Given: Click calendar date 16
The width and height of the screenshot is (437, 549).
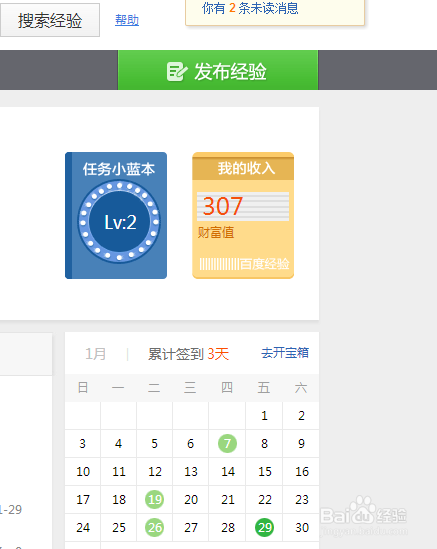Looking at the screenshot, I should click(x=301, y=472).
